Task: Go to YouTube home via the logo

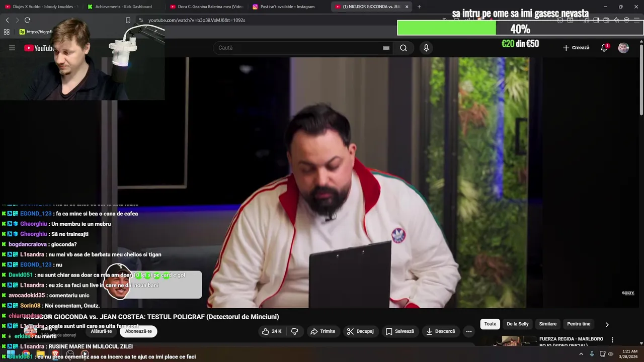Action: click(38, 48)
